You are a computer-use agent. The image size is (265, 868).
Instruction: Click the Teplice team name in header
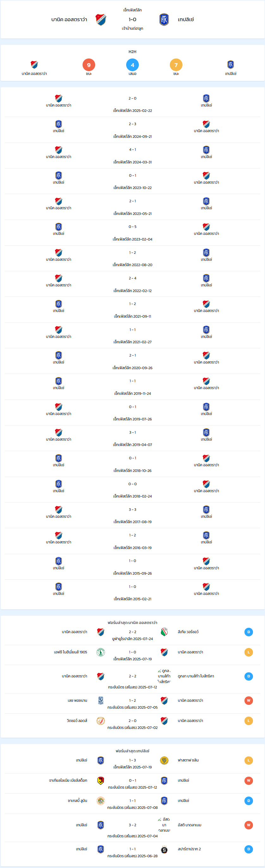coord(186,20)
